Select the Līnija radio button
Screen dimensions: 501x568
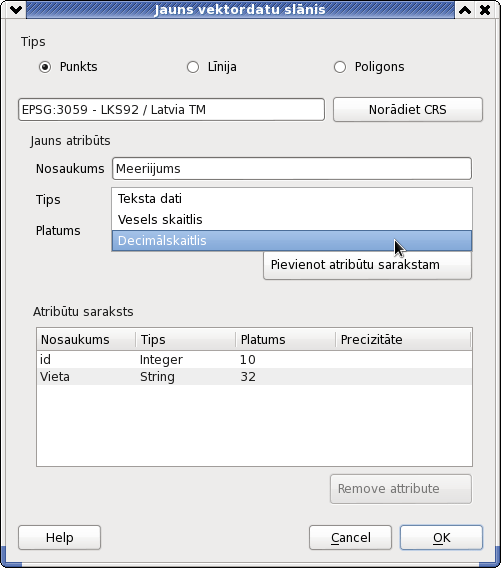click(x=193, y=67)
